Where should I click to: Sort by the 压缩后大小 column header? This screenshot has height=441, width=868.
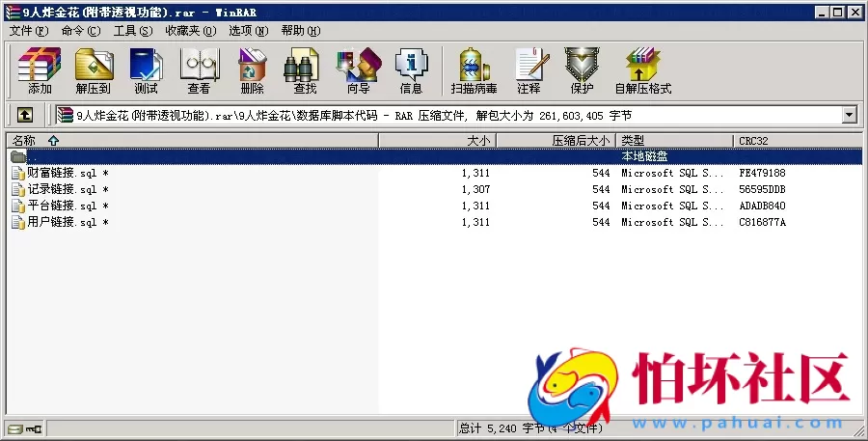(x=580, y=141)
